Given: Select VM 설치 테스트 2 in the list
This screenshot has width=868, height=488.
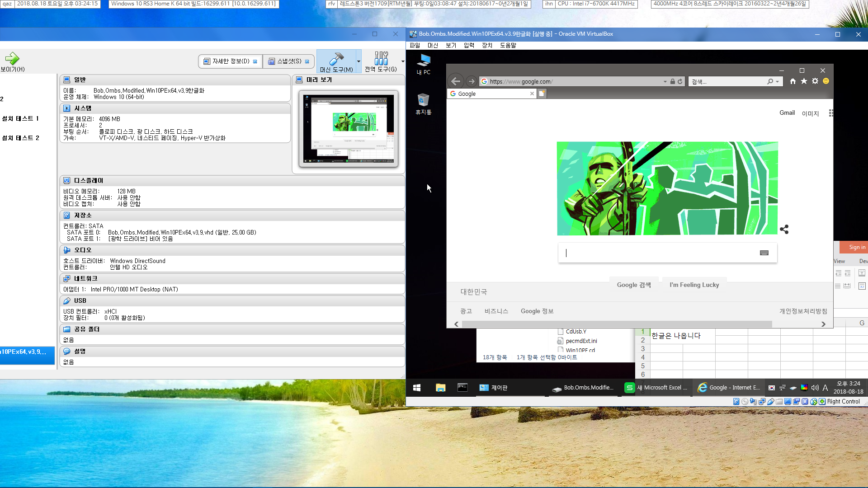Looking at the screenshot, I should click(20, 138).
